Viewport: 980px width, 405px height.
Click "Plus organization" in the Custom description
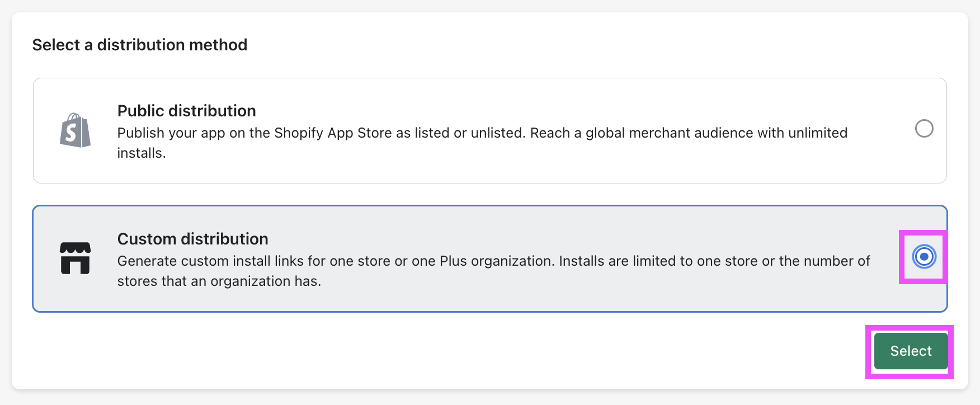[496, 261]
